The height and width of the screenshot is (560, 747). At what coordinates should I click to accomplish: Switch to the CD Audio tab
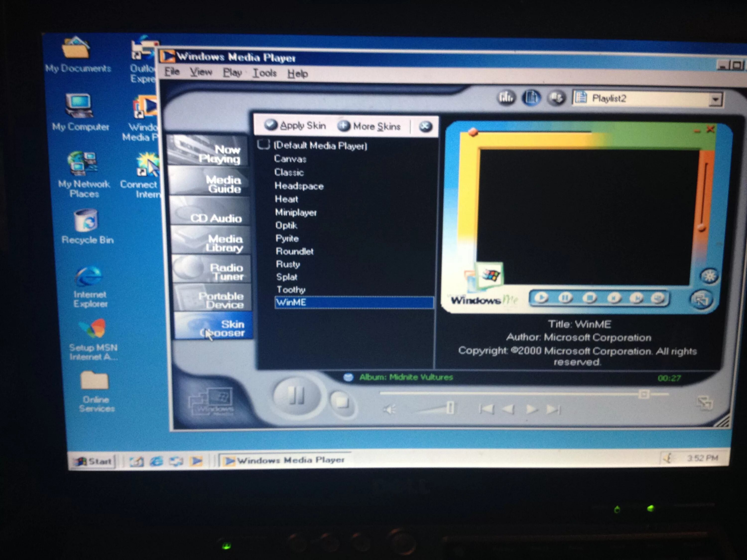[x=211, y=212]
